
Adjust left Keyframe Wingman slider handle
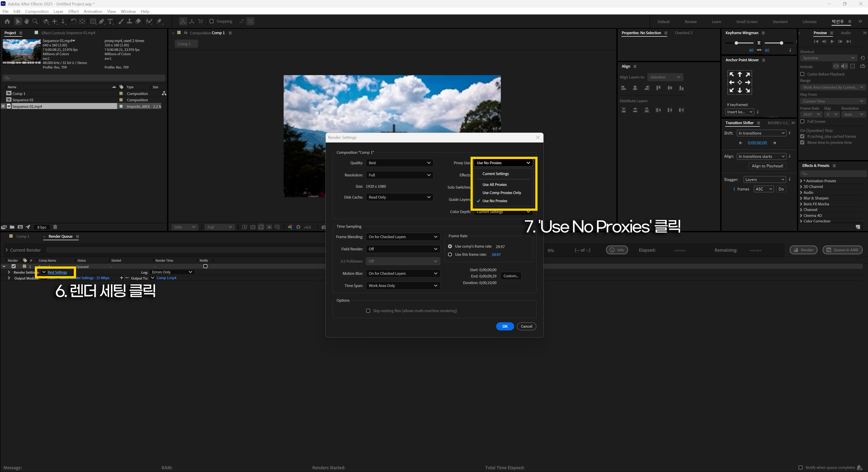click(x=736, y=43)
